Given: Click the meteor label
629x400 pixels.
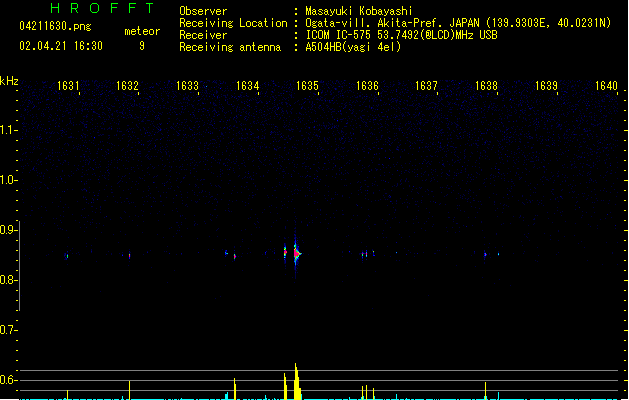Looking at the screenshot, I should (142, 31).
